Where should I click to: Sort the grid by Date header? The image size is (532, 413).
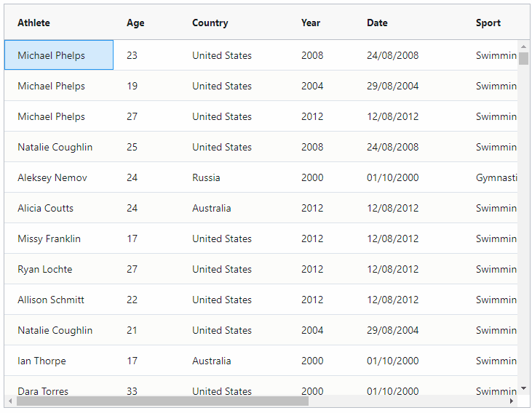(377, 23)
